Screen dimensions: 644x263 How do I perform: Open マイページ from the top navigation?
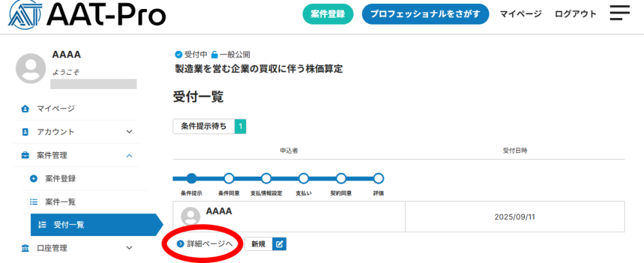(x=520, y=14)
